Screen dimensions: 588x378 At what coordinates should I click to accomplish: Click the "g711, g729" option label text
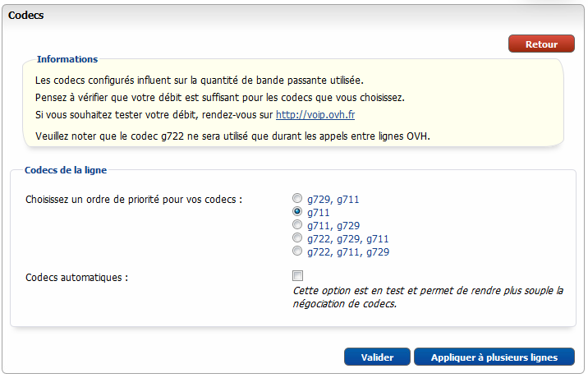(333, 225)
